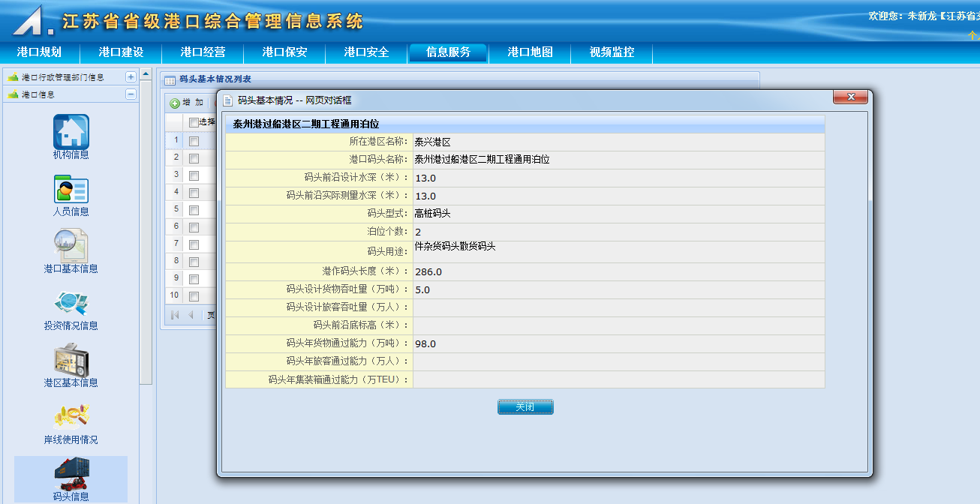Collapse the 港口信息 panel
Viewport: 980px width, 504px height.
pos(131,94)
